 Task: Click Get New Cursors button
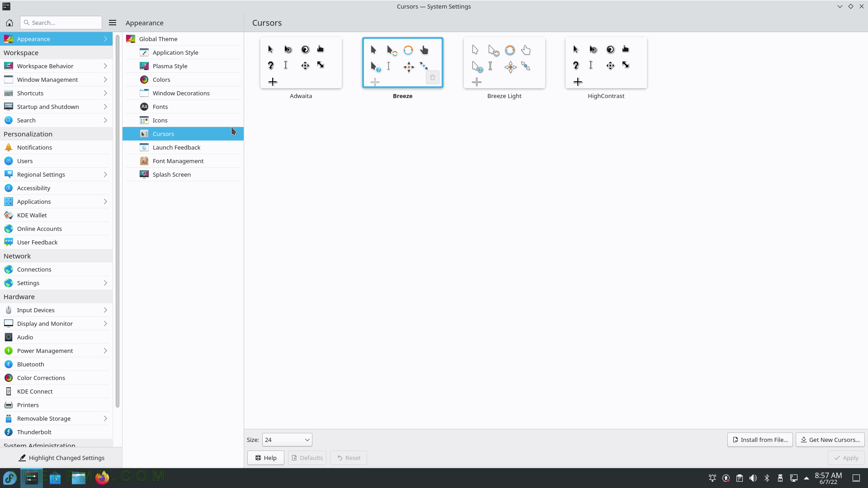[x=830, y=440]
